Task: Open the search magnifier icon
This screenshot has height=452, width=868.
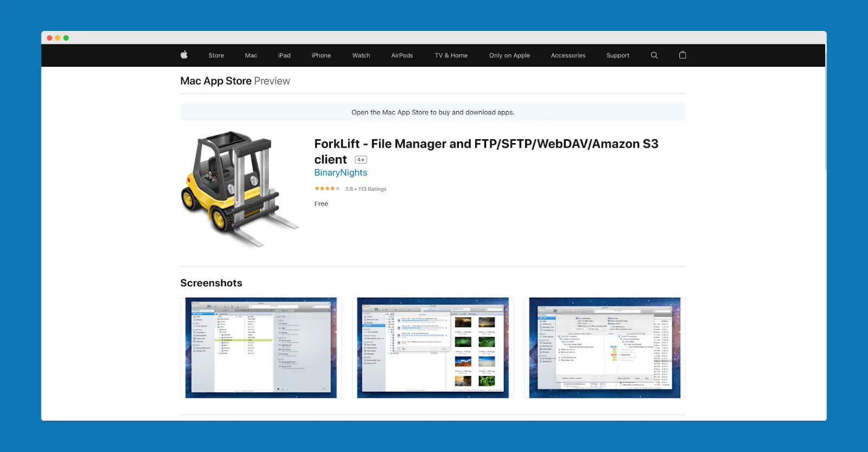Action: coord(654,55)
